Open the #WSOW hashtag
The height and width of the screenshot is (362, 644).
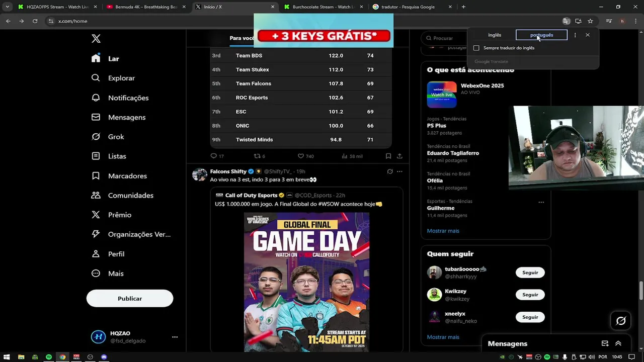pyautogui.click(x=330, y=204)
